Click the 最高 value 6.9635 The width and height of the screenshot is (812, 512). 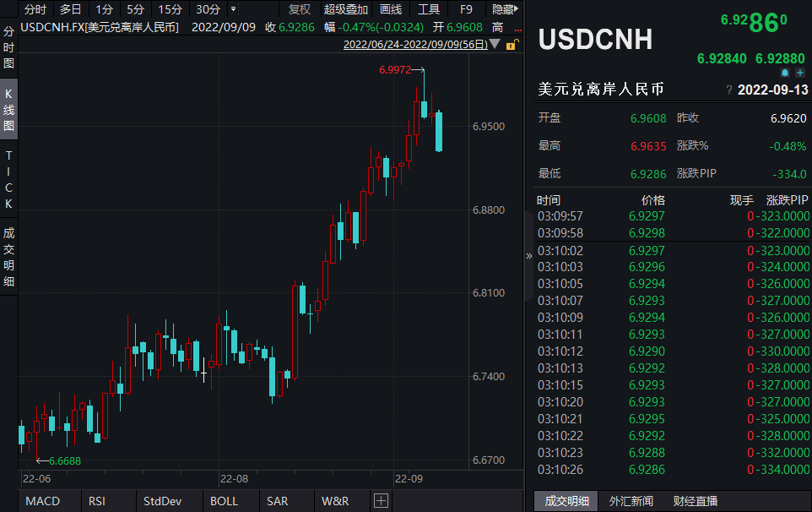pos(648,146)
